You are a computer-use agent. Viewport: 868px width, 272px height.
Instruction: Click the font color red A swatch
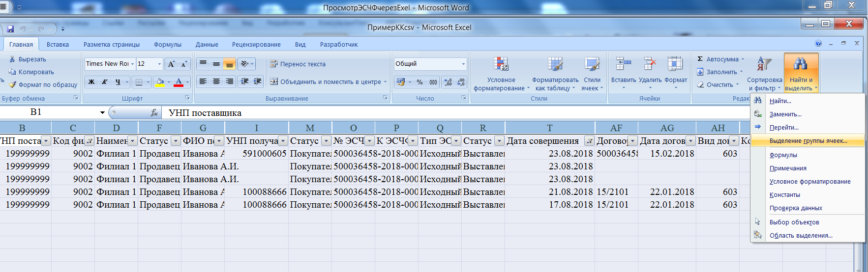179,82
